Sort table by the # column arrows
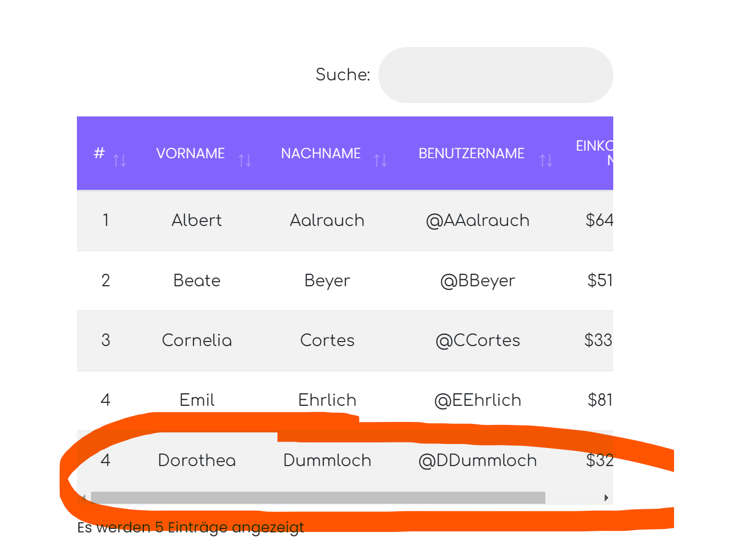Viewport: 756px width, 559px height. point(120,160)
